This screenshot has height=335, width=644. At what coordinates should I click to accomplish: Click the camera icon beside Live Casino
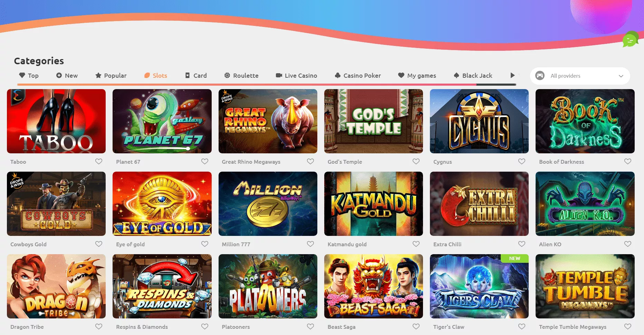click(279, 75)
